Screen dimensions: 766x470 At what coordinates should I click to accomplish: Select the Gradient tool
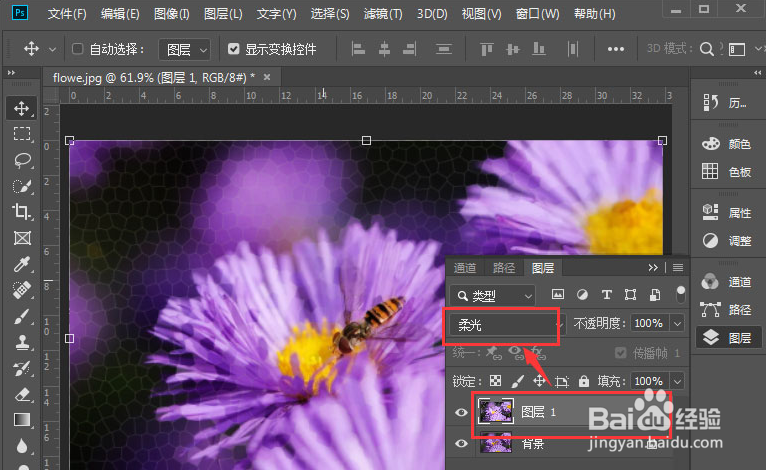tap(21, 420)
